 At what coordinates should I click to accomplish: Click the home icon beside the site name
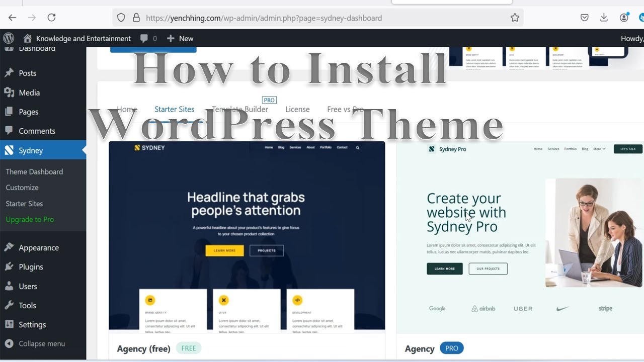coord(28,38)
